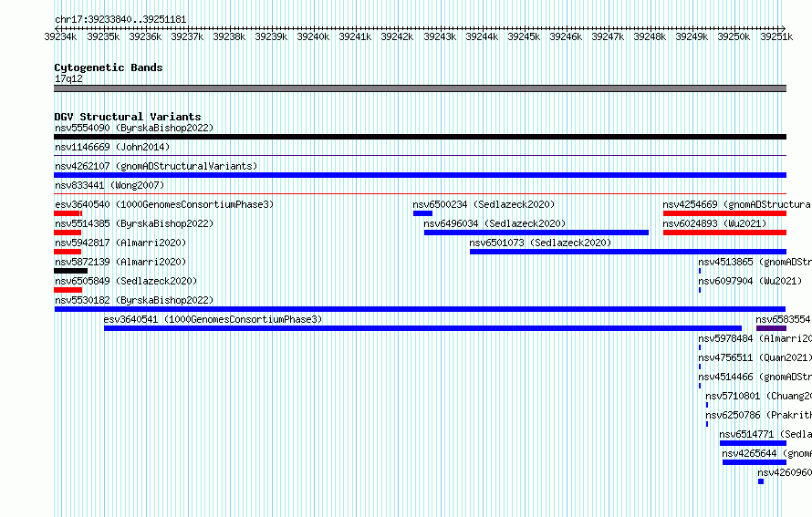
Task: Click red bar under nsv6024893
Action: (724, 233)
